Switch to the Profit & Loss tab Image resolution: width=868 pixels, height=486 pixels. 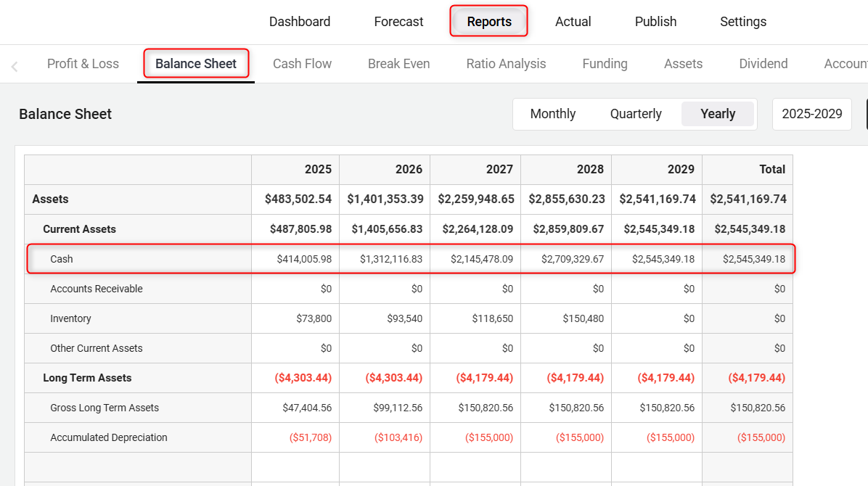[83, 64]
